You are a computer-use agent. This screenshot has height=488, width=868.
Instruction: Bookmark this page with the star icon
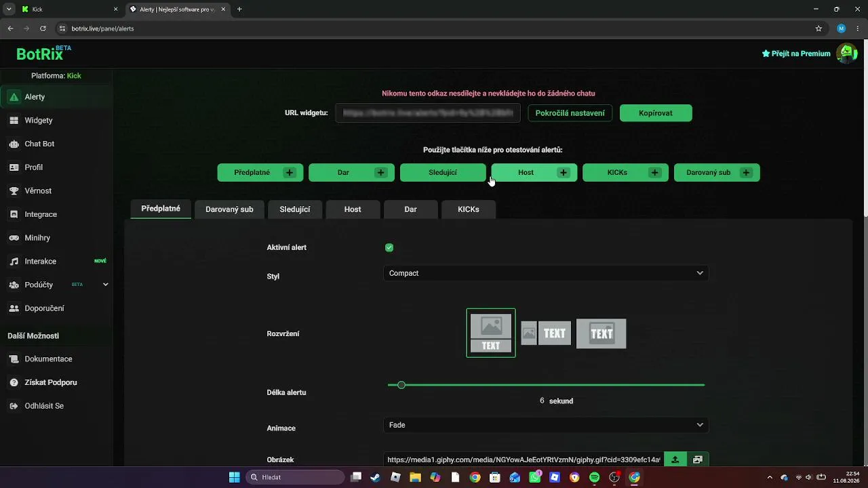(x=818, y=28)
